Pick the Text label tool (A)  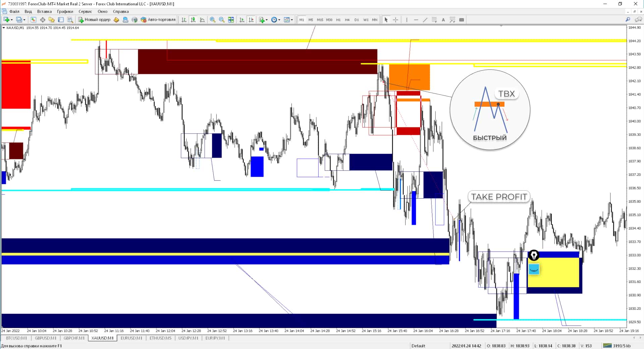click(443, 20)
